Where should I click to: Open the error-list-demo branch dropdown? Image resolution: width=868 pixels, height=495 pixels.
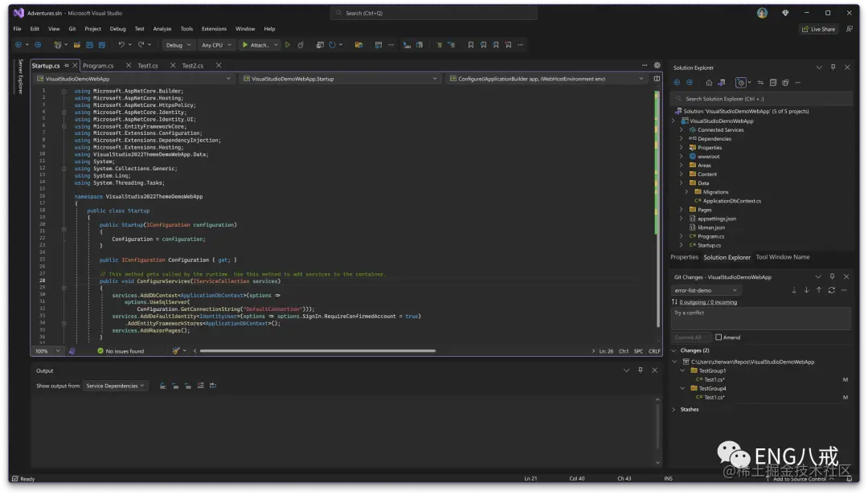click(x=706, y=290)
